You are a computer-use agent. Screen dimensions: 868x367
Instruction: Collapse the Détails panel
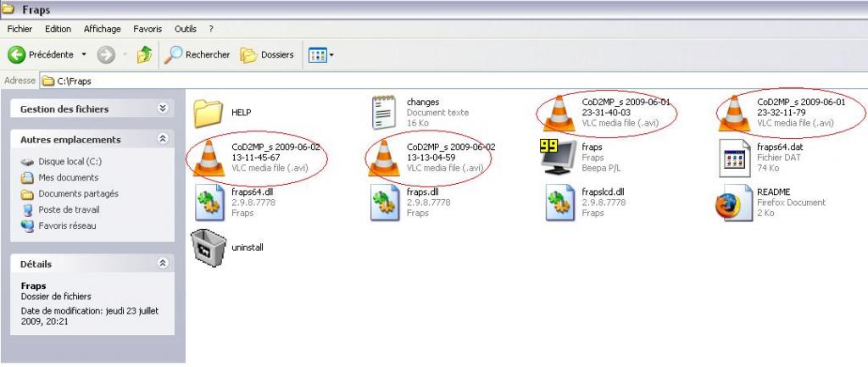(162, 264)
